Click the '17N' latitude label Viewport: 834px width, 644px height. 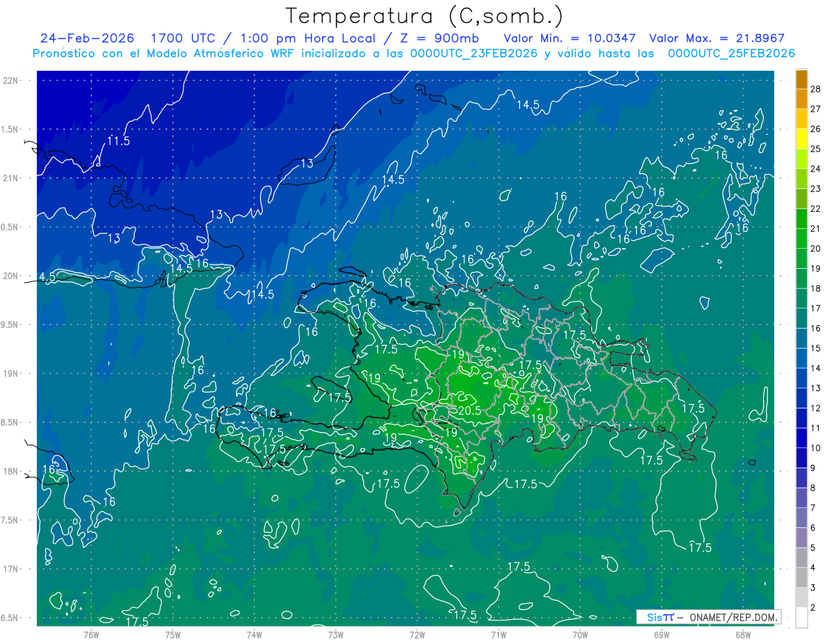coord(10,569)
